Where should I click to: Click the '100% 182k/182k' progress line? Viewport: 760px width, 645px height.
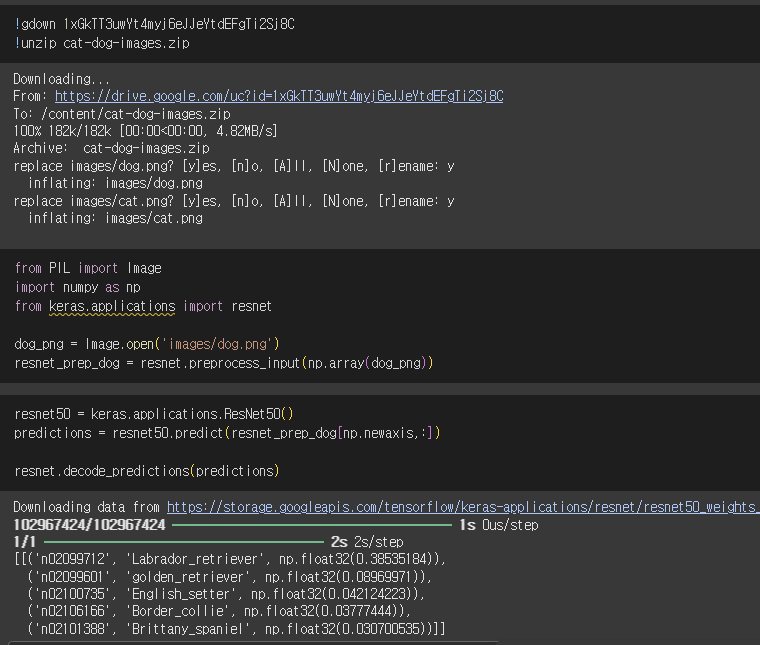(145, 131)
